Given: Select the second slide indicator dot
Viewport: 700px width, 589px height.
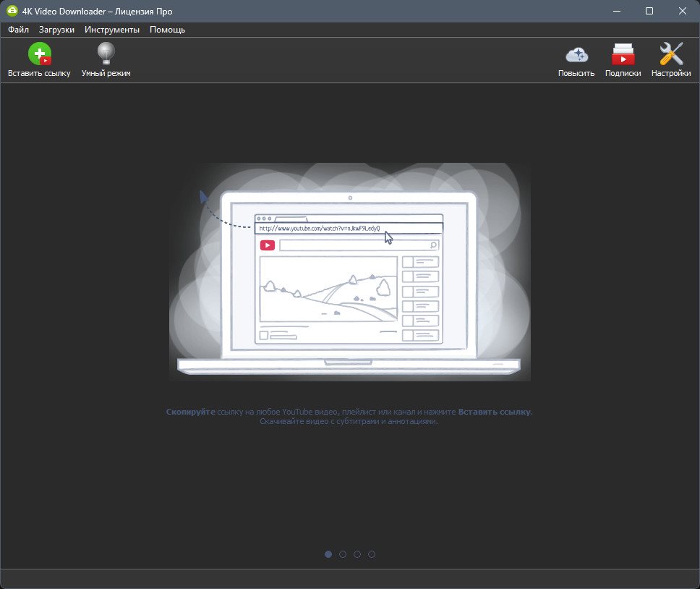Looking at the screenshot, I should [x=343, y=554].
